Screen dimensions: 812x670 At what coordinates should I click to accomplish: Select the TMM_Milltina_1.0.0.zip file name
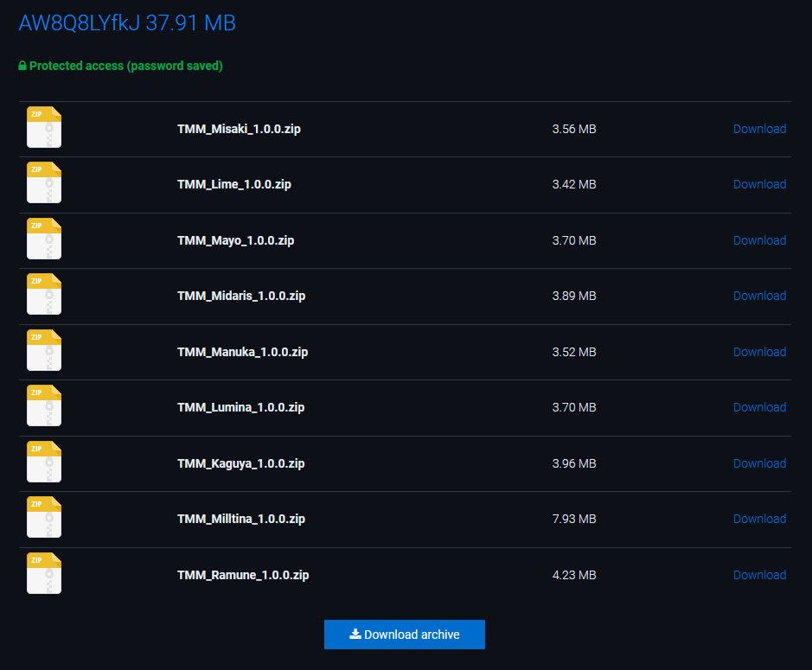pyautogui.click(x=241, y=519)
